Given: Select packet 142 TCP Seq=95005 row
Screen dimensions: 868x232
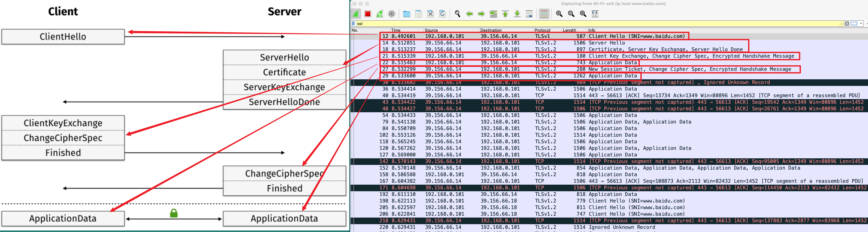Looking at the screenshot, I should [609, 161].
